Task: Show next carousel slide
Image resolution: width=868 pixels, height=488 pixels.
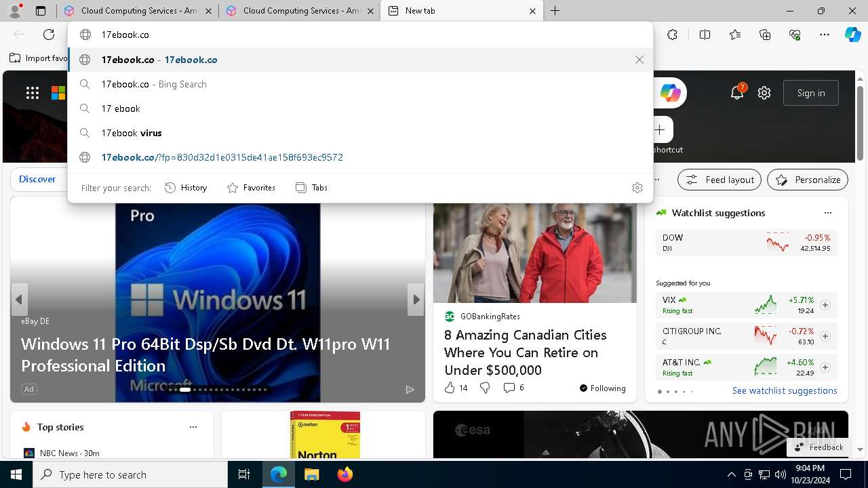Action: pos(416,300)
